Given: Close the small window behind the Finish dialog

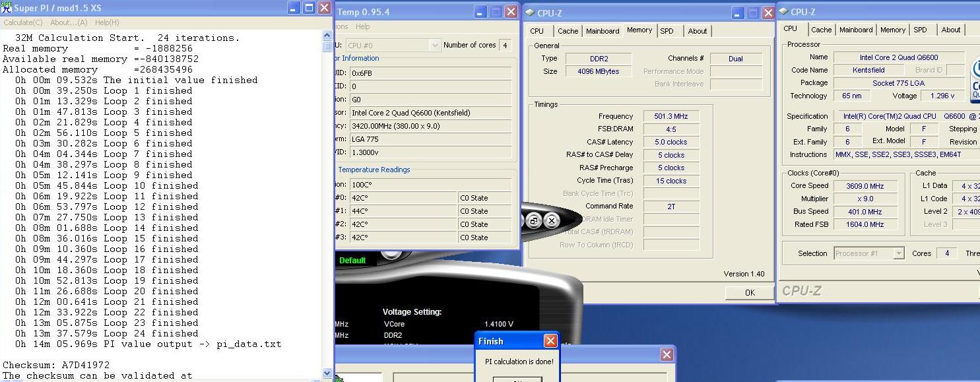Looking at the screenshot, I should (667, 355).
